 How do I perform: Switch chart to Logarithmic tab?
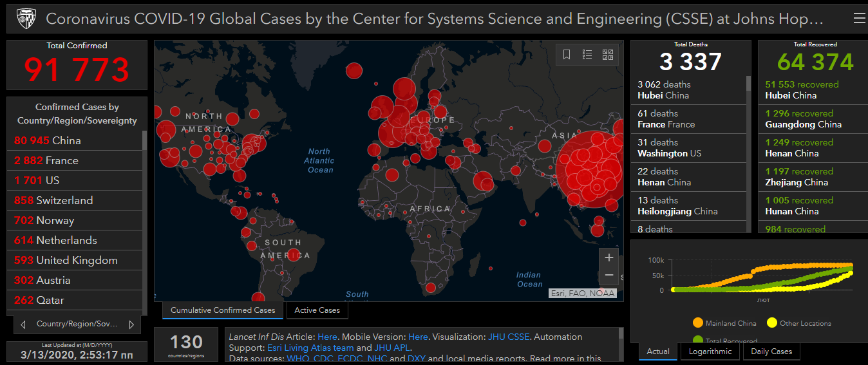pyautogui.click(x=710, y=351)
